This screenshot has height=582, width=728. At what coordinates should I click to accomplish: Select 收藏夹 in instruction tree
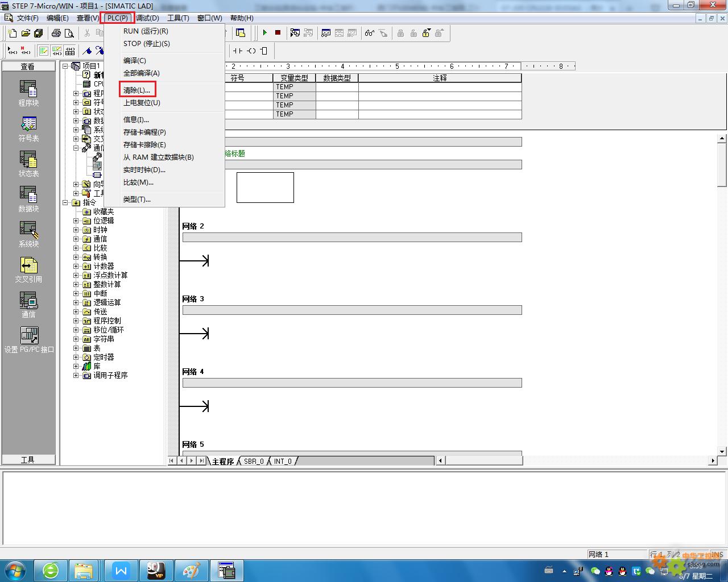(104, 211)
